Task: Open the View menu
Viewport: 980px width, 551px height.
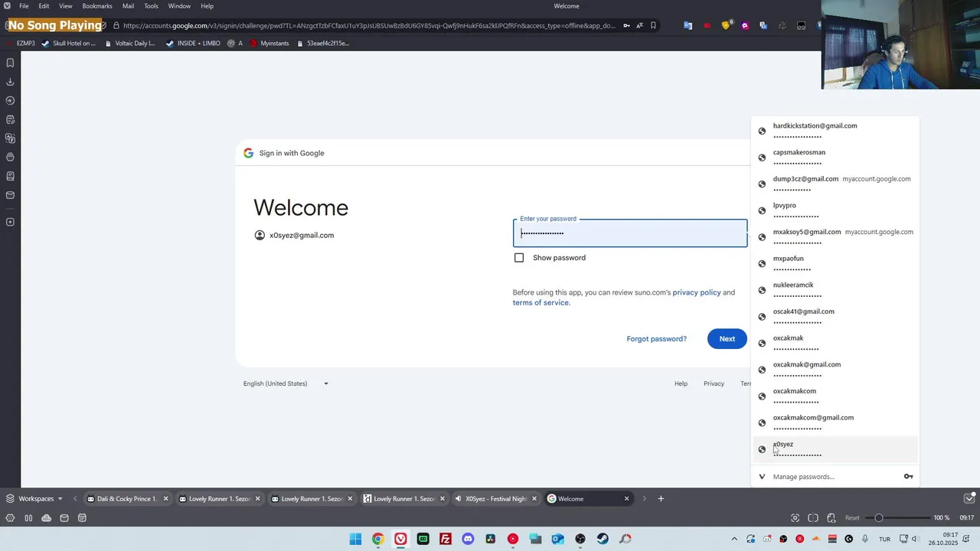Action: click(66, 6)
